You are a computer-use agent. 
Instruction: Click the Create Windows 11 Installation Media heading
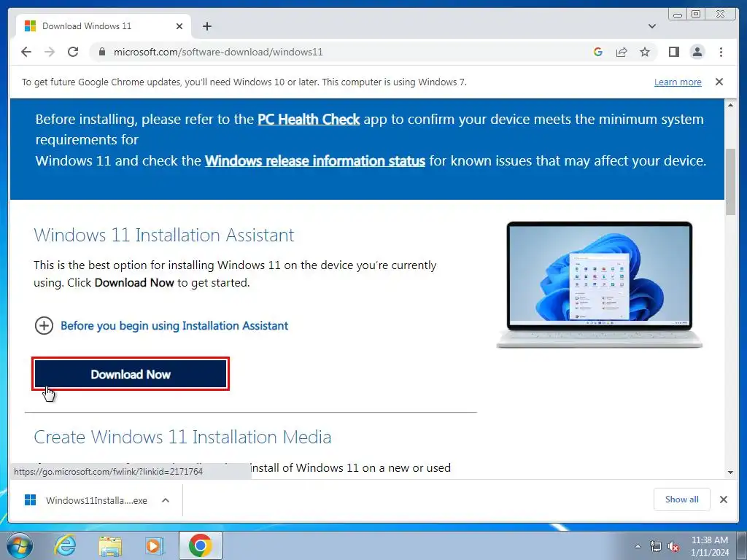pos(182,437)
